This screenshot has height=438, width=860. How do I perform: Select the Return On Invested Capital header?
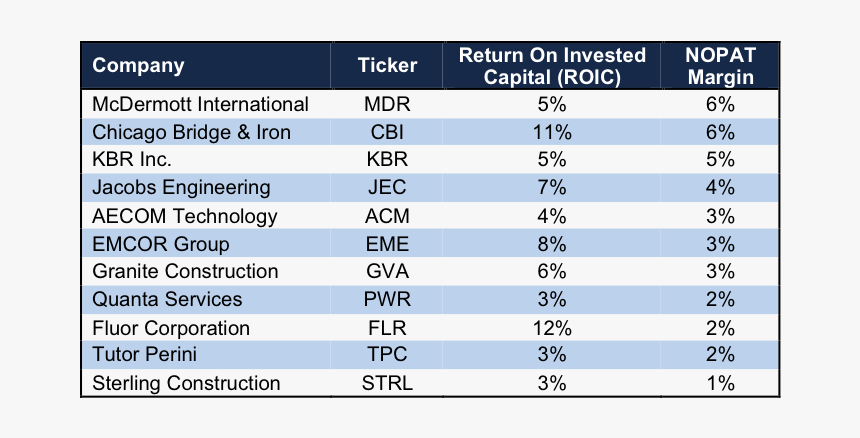[552, 66]
